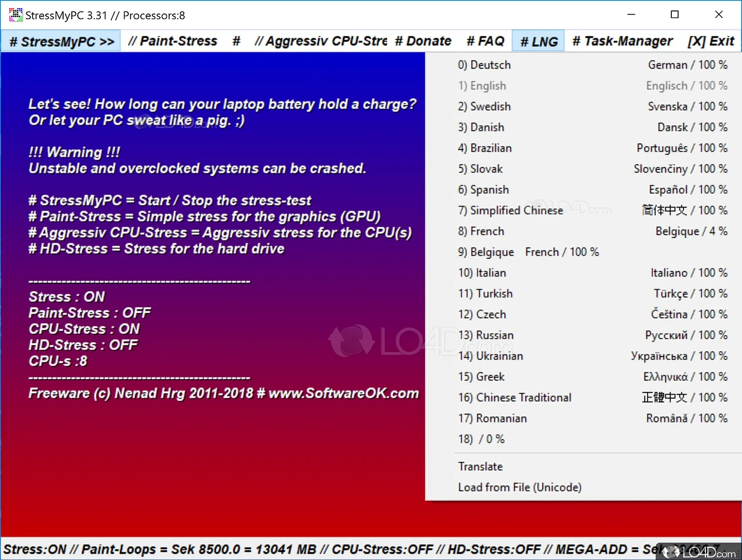Select language 8) French
Screen dimensions: 742x560
[x=584, y=231]
